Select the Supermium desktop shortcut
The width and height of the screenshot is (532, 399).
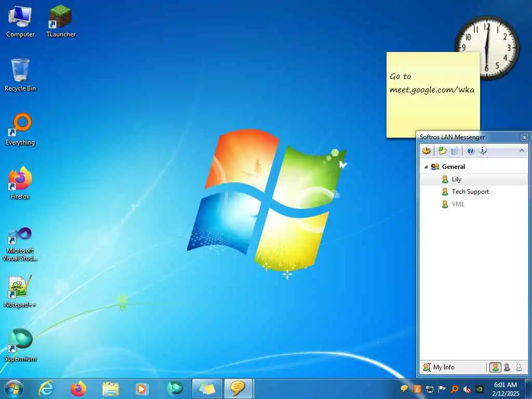tap(20, 345)
